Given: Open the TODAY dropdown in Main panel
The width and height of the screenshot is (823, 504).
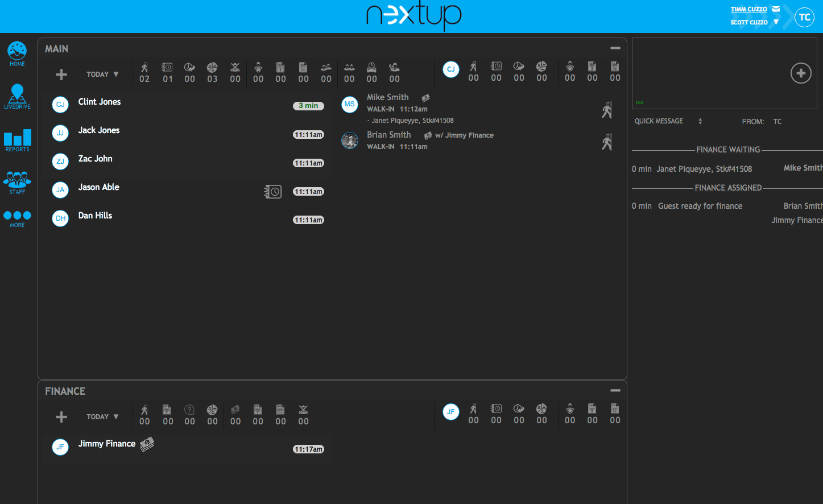Looking at the screenshot, I should [x=102, y=75].
